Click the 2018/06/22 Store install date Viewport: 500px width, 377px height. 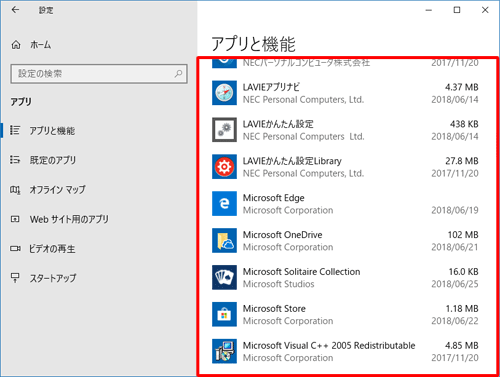point(455,321)
